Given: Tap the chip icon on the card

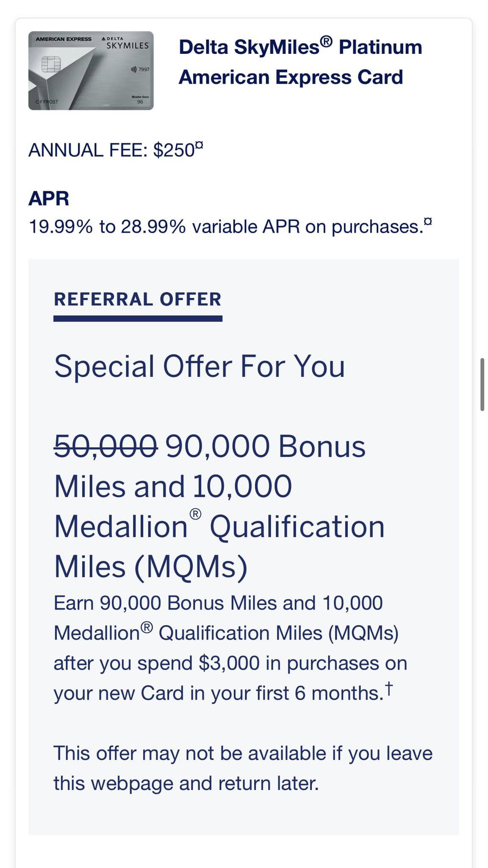Looking at the screenshot, I should click(51, 64).
